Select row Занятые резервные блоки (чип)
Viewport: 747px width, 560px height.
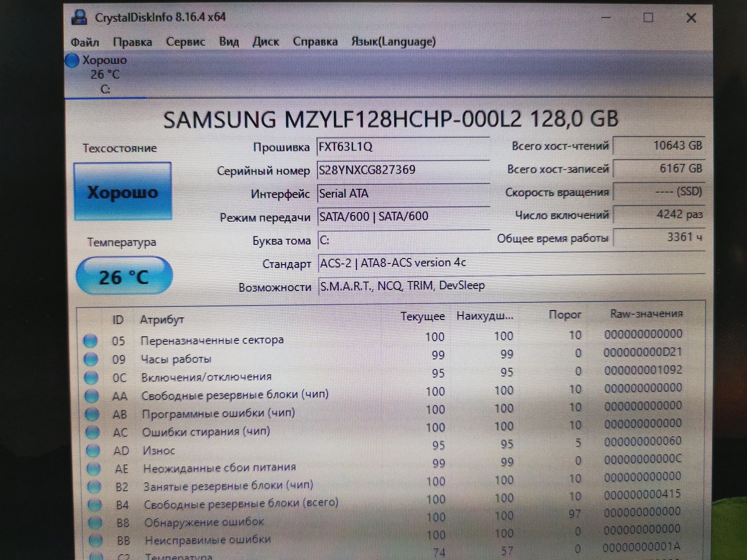click(x=383, y=482)
